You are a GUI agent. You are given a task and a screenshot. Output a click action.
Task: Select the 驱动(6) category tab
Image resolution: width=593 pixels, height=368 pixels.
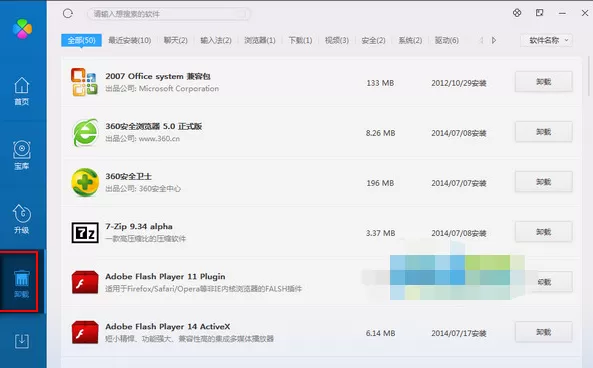[447, 40]
